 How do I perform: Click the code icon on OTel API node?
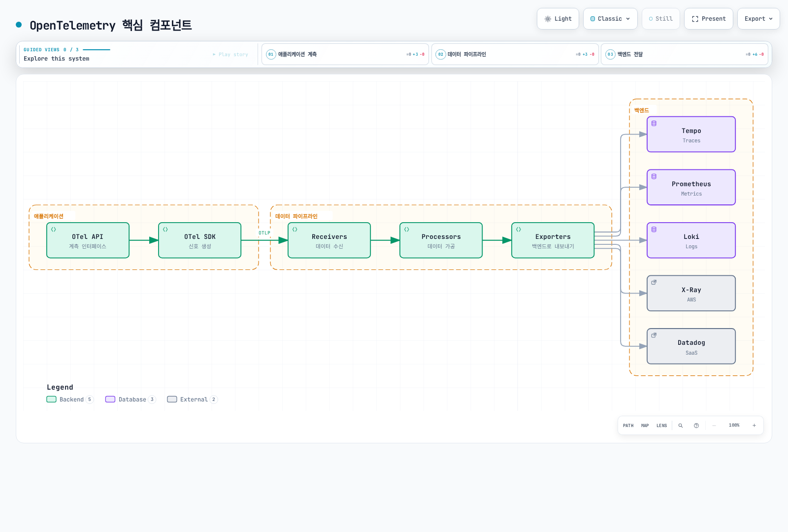pos(54,230)
